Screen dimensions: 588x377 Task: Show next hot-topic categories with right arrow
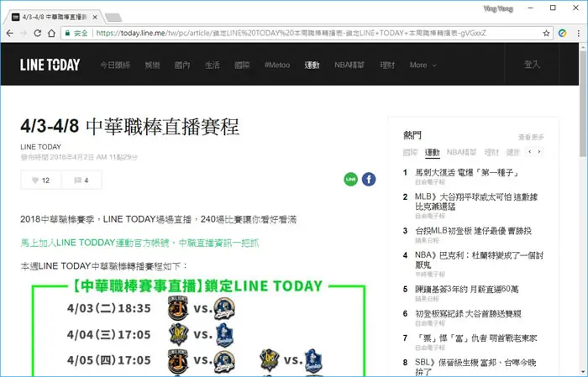(539, 151)
